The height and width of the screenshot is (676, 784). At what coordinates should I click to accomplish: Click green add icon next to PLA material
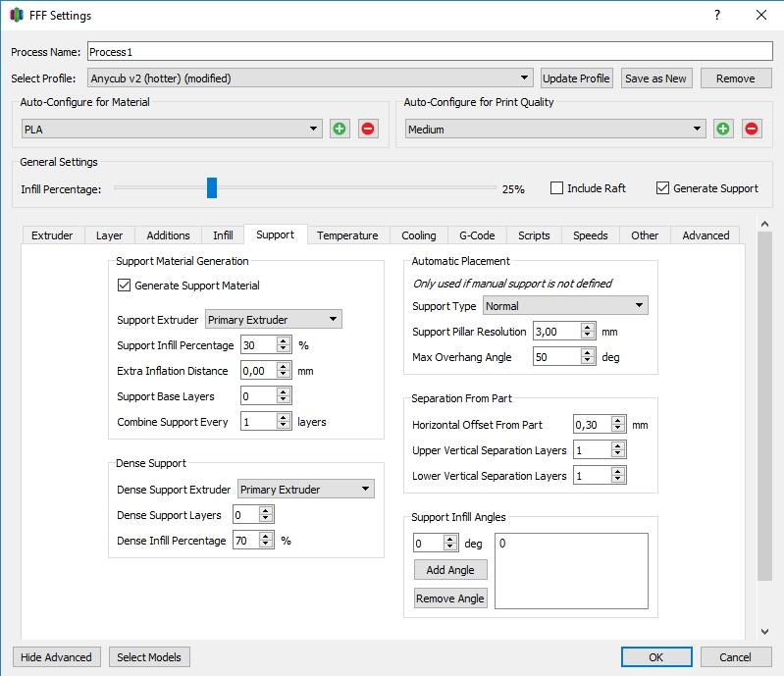tap(340, 129)
